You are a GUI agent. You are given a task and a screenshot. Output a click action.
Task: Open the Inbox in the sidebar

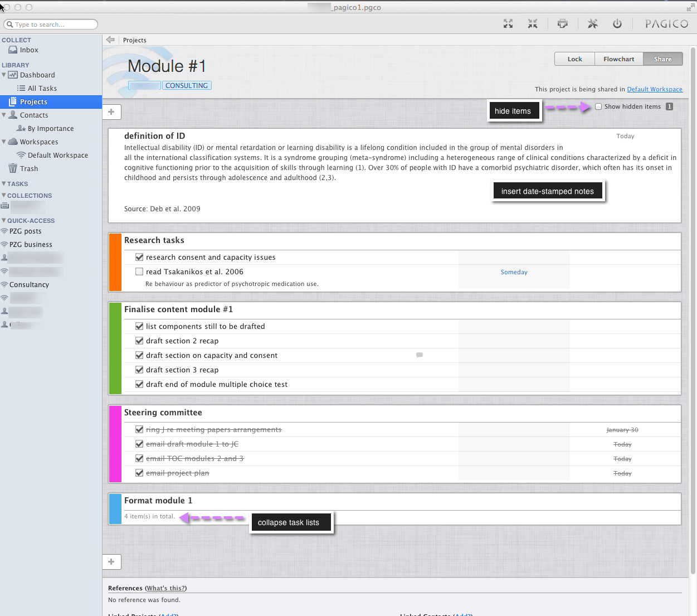[29, 50]
